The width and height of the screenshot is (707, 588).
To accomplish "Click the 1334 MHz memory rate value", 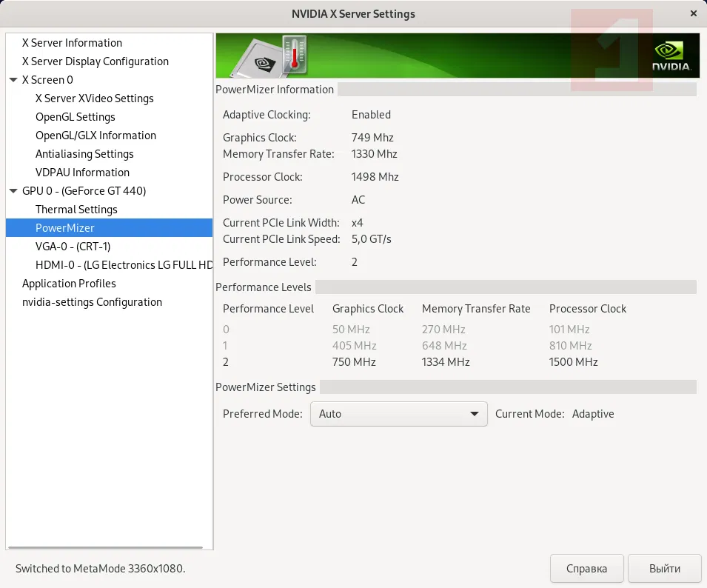I will (446, 362).
